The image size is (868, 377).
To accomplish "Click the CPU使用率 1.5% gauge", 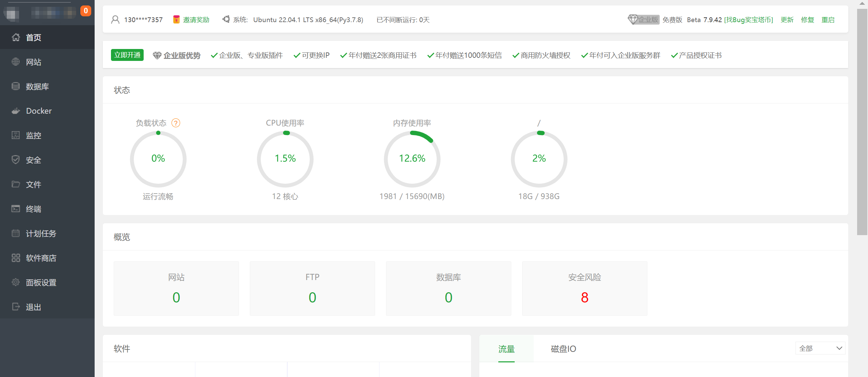I will pyautogui.click(x=285, y=159).
